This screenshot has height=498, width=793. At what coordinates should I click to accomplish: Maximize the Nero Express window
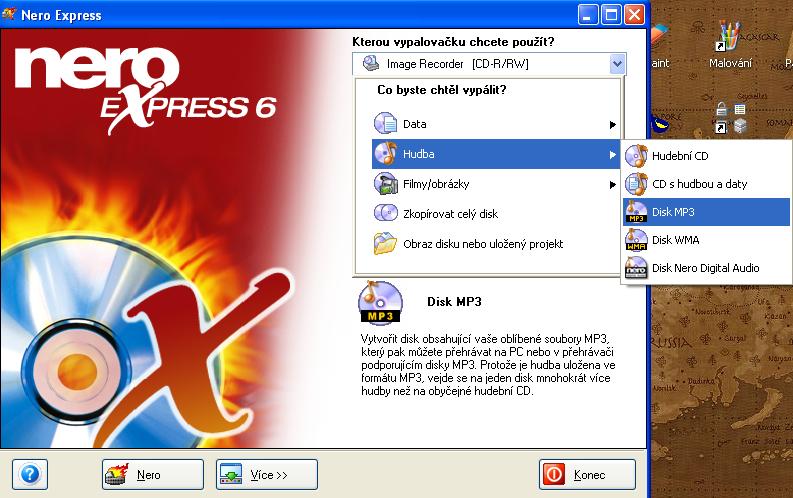pos(610,15)
